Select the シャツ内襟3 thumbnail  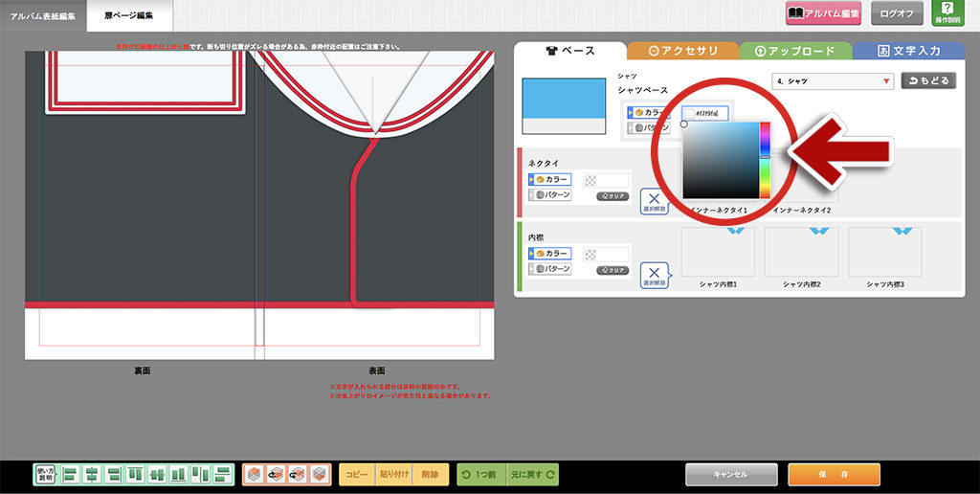tap(885, 252)
